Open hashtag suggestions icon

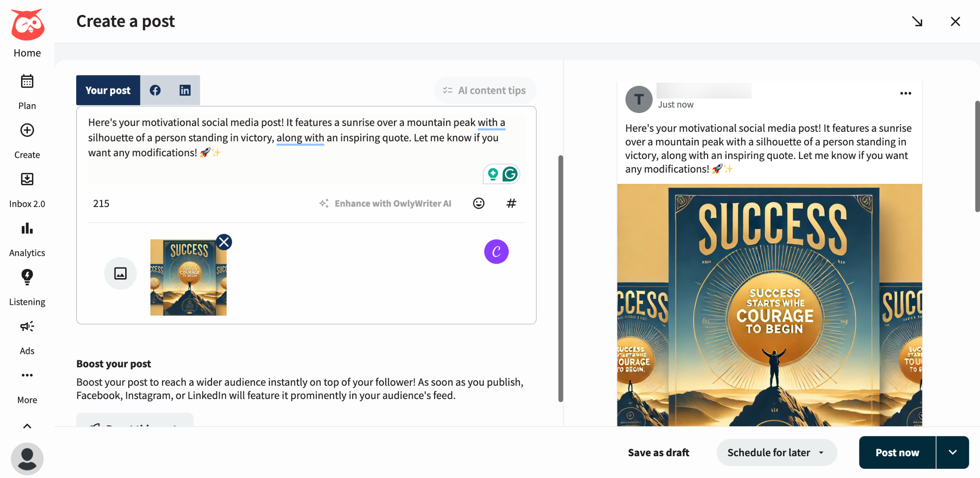511,203
